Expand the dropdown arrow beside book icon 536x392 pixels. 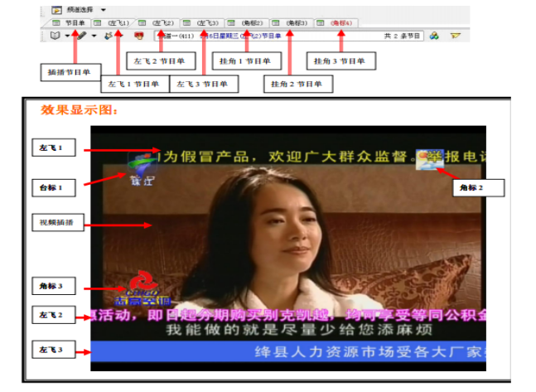68,36
